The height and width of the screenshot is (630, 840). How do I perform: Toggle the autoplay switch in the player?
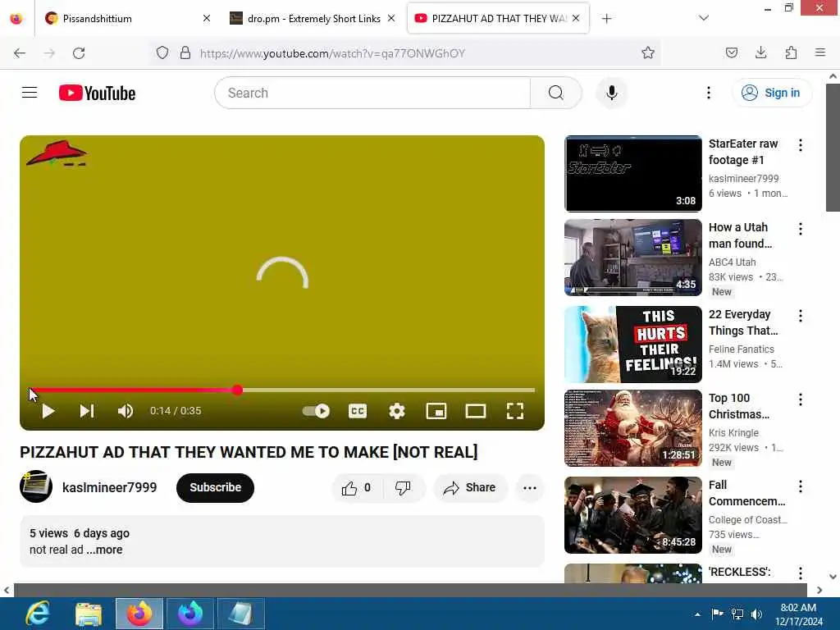click(316, 411)
